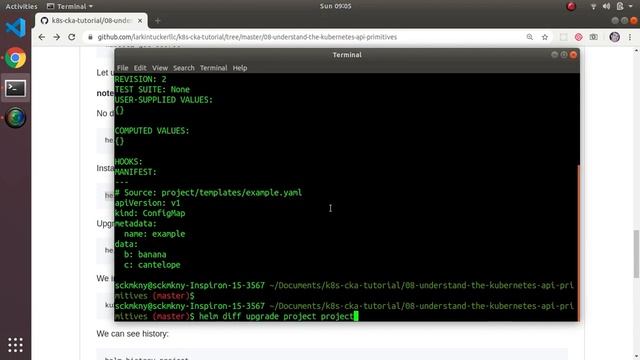
Task: Bookmark this page with the star icon
Action: [x=544, y=37]
